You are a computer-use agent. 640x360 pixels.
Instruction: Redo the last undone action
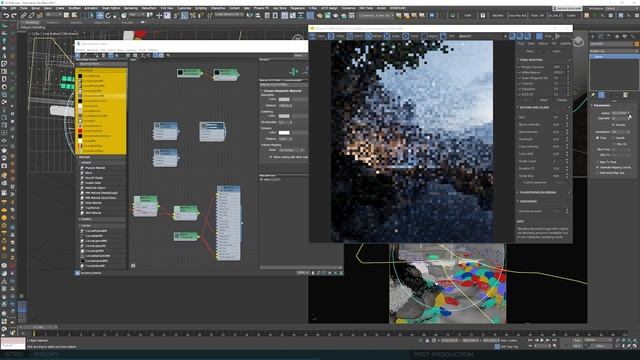pyautogui.click(x=14, y=16)
